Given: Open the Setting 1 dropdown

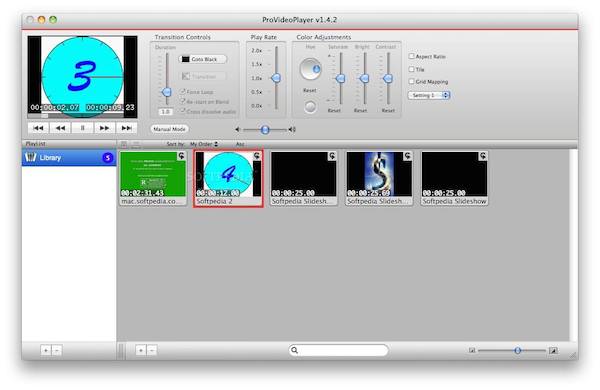Looking at the screenshot, I should coord(429,95).
